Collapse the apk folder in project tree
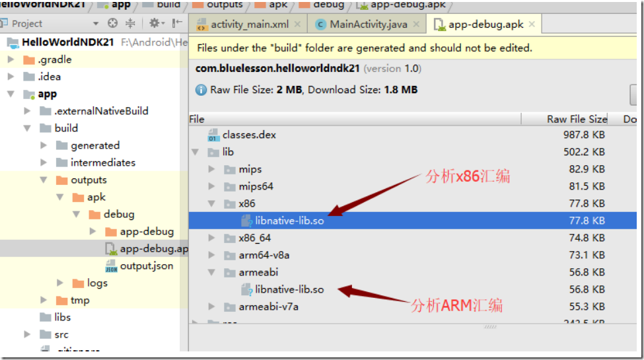Image resolution: width=644 pixels, height=360 pixels. pyautogui.click(x=60, y=198)
